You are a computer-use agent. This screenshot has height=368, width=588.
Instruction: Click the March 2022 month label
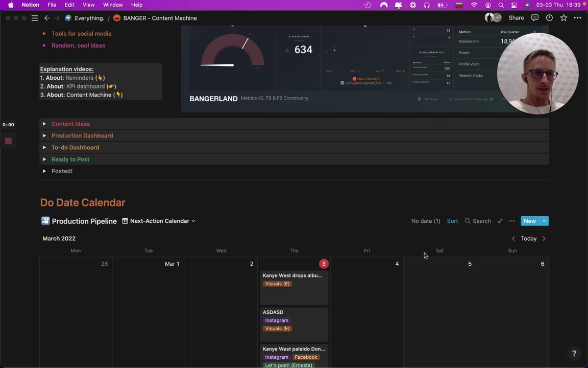pyautogui.click(x=59, y=239)
